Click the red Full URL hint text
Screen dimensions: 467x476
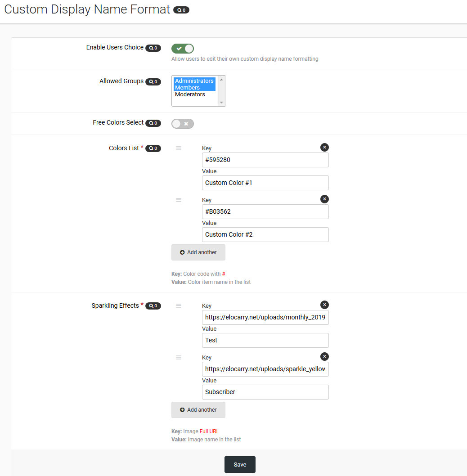click(x=209, y=431)
